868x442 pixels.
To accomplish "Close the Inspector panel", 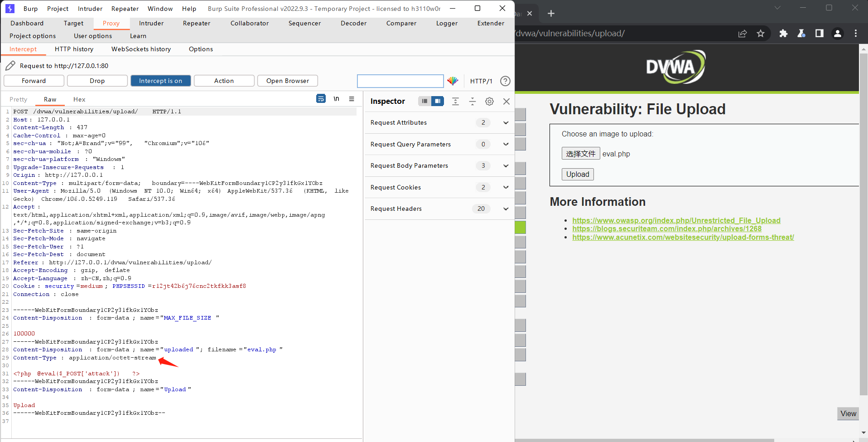I will pyautogui.click(x=506, y=101).
